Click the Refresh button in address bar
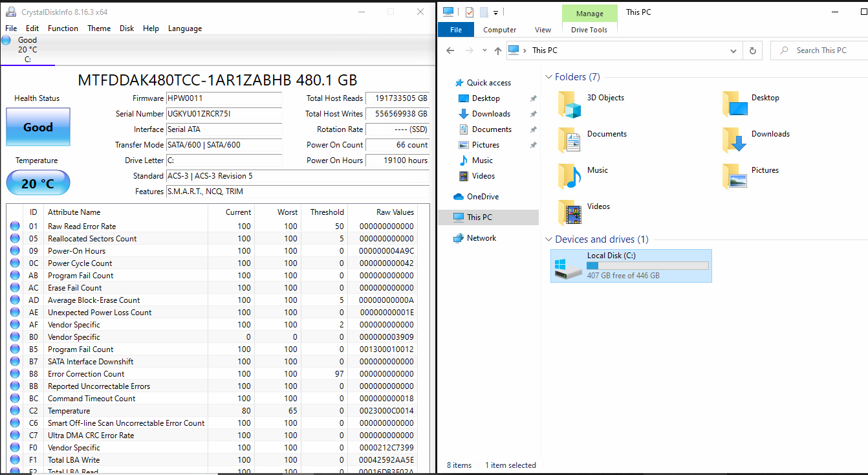 [752, 50]
